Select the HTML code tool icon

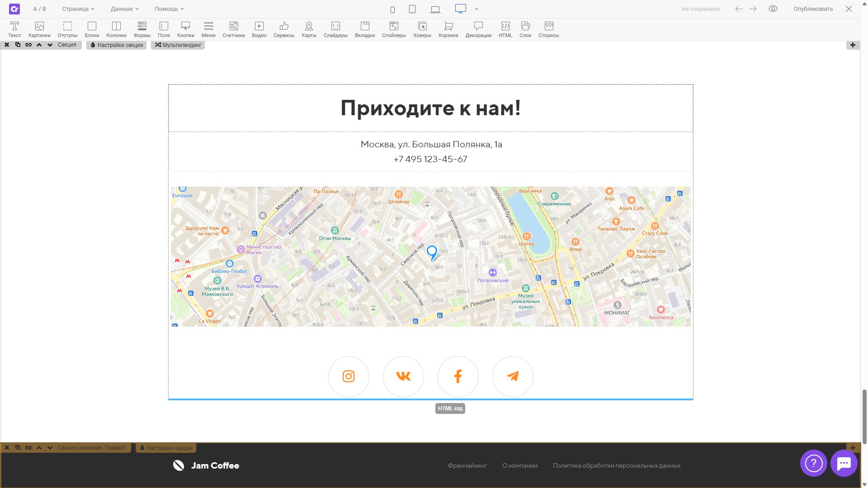coord(505,29)
